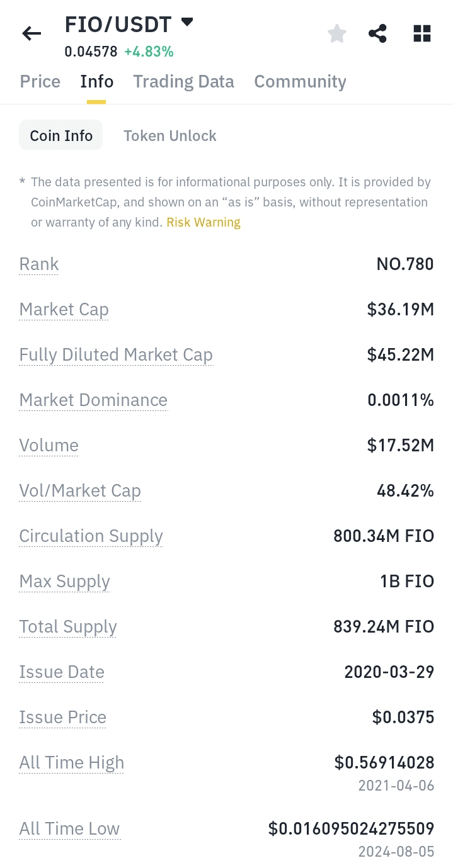Open the Risk Warning link
Screen dimensions: 453x868
(x=203, y=222)
